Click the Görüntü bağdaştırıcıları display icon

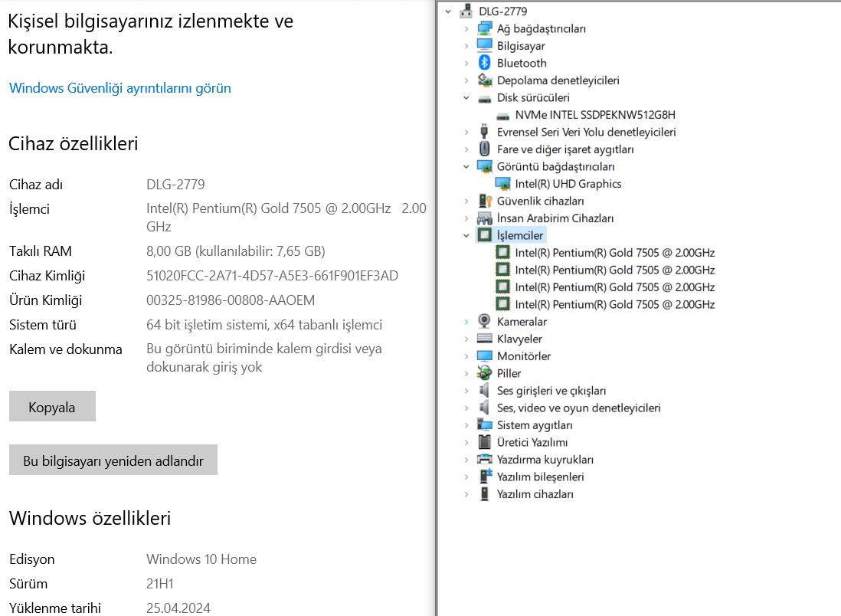(x=484, y=166)
